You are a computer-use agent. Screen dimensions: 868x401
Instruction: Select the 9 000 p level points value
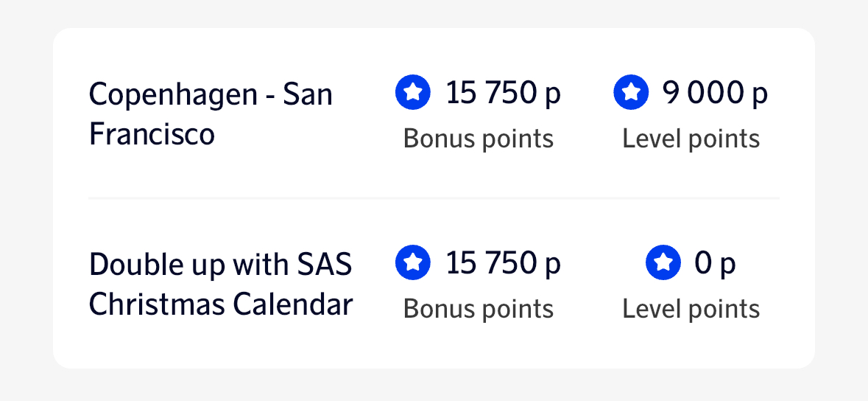point(714,94)
